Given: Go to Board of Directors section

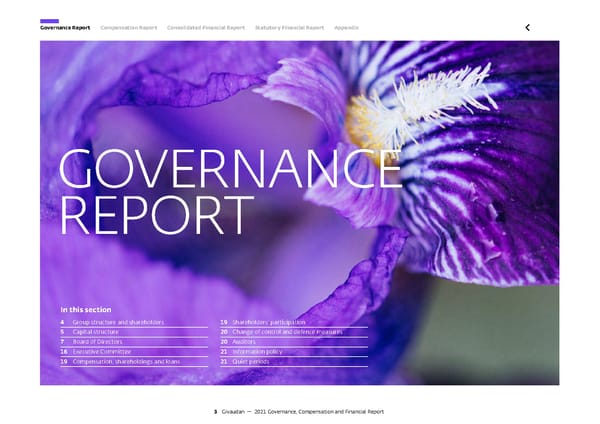Looking at the screenshot, I should (x=134, y=342).
